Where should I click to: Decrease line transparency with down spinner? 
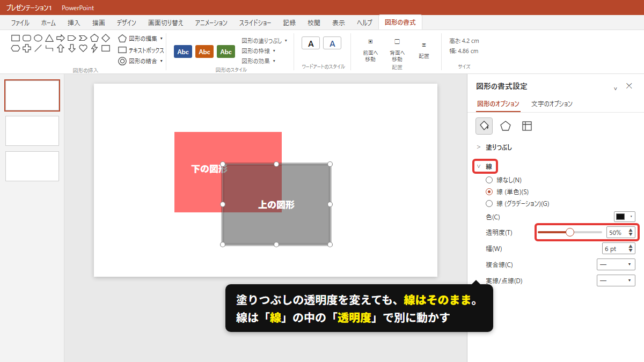coord(631,235)
